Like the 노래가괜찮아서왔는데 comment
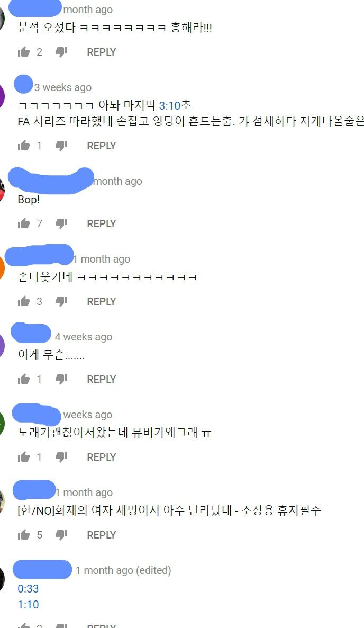The image size is (364, 628). 24,456
